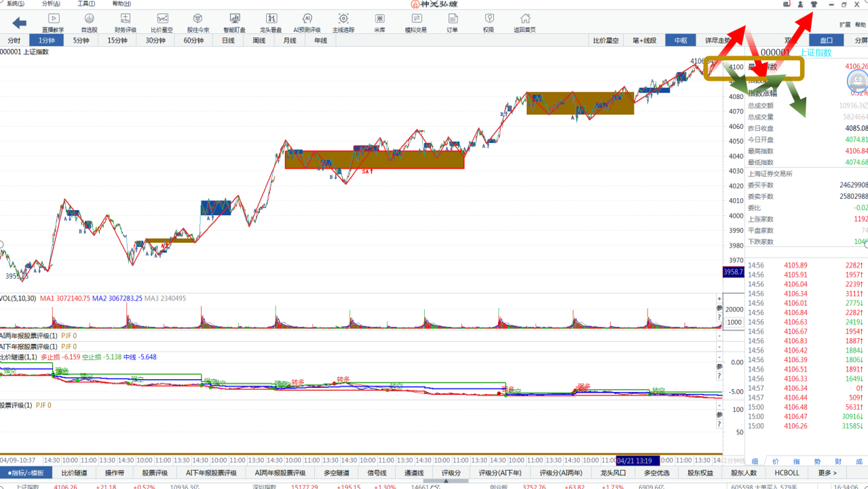
Task: Expand the 更多 indicator list
Action: [x=827, y=473]
